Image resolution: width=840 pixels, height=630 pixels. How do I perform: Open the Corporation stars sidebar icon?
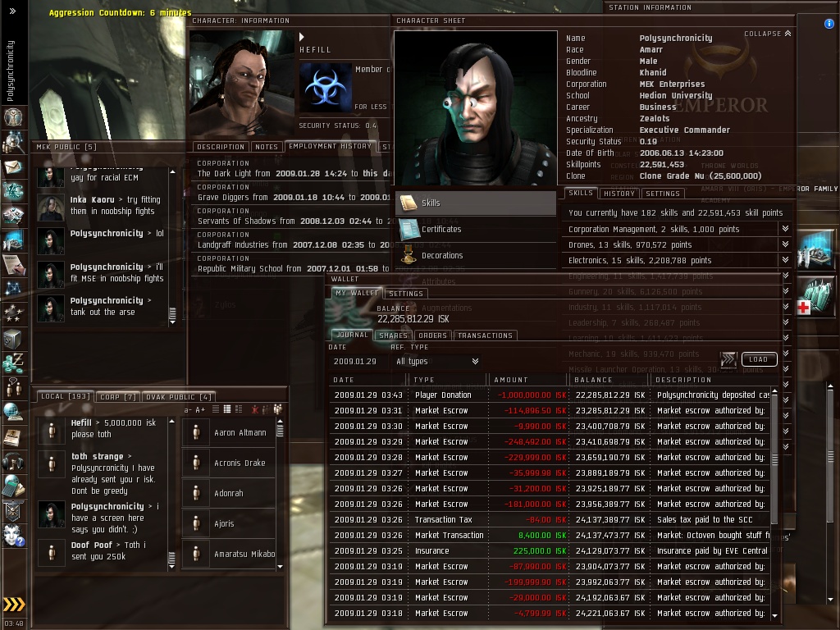point(13,314)
